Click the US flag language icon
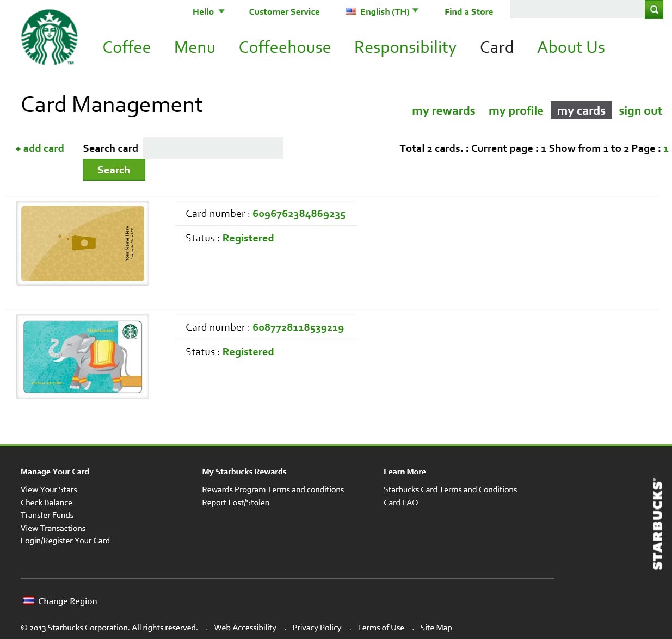Screen dimensions: 672x639 pyautogui.click(x=351, y=11)
